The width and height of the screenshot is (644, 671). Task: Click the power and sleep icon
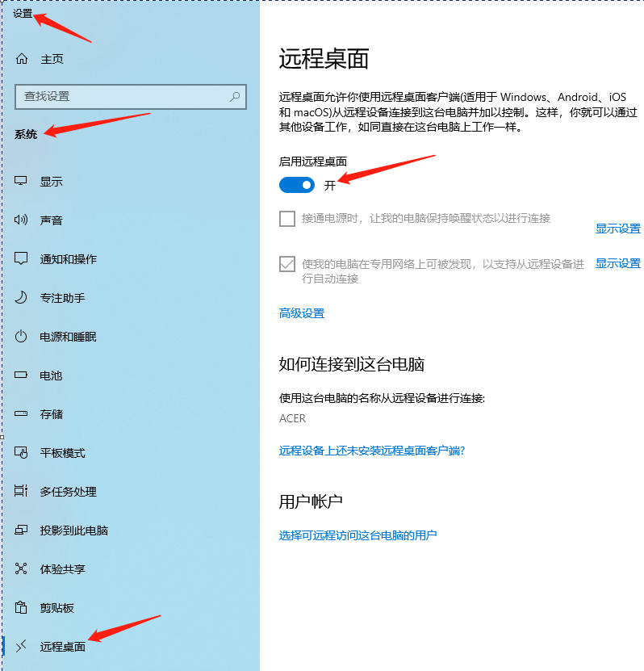(20, 337)
